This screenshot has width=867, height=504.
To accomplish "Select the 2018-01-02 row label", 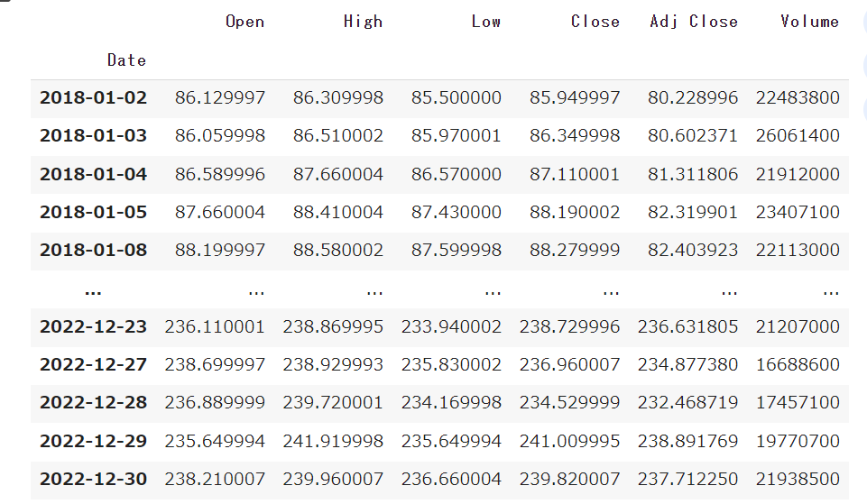I will pos(94,97).
